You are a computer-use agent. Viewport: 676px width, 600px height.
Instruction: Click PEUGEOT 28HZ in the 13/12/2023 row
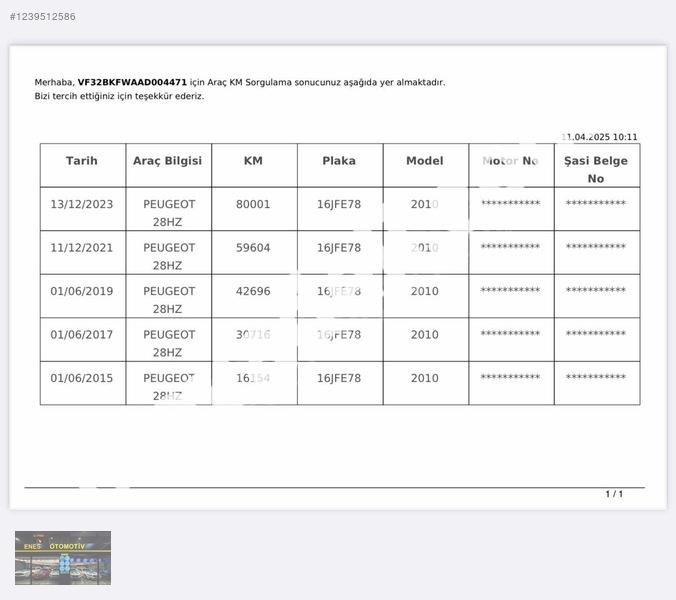pos(169,213)
